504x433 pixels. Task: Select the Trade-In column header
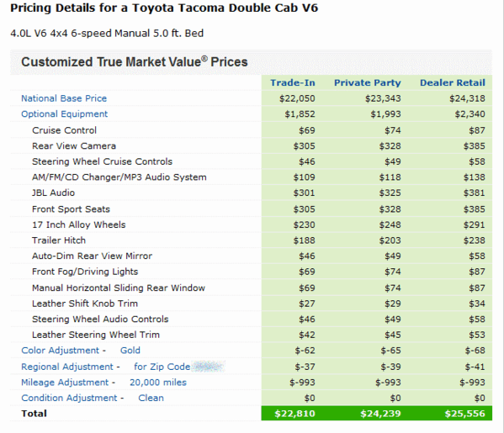click(x=293, y=82)
